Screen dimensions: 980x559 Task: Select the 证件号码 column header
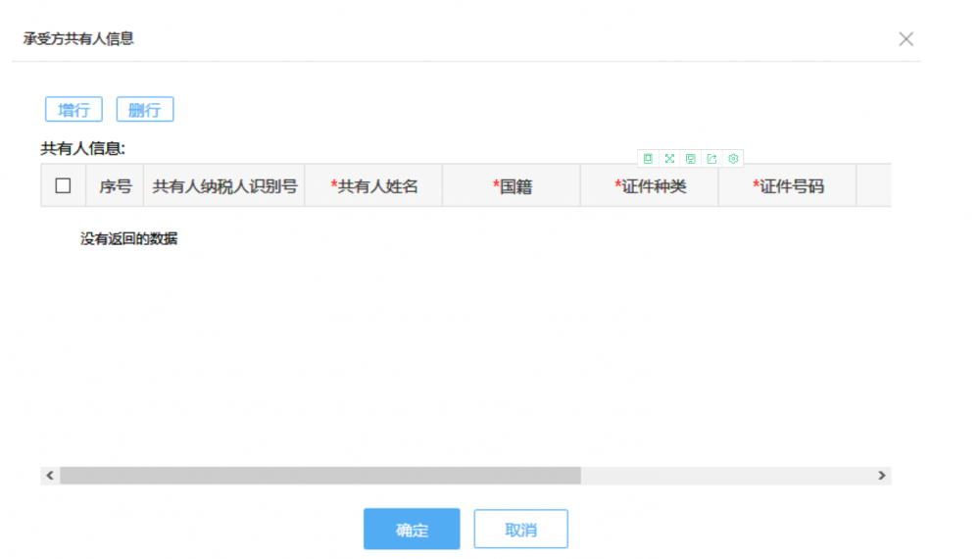click(789, 186)
